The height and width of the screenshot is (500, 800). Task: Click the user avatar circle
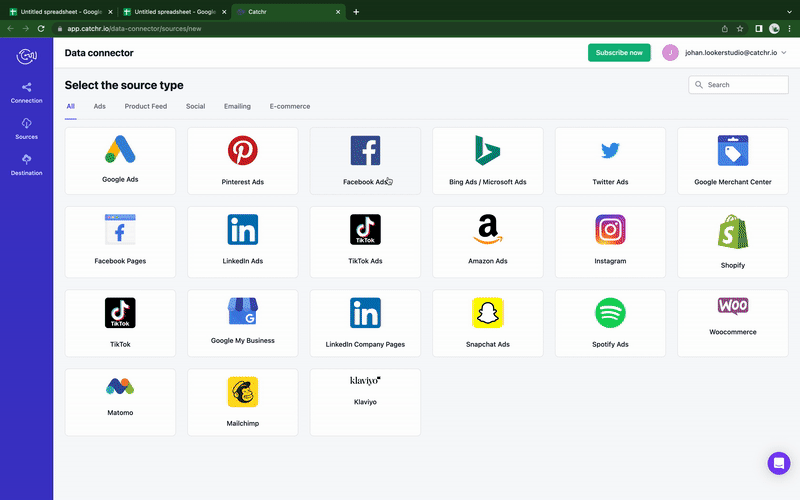670,53
